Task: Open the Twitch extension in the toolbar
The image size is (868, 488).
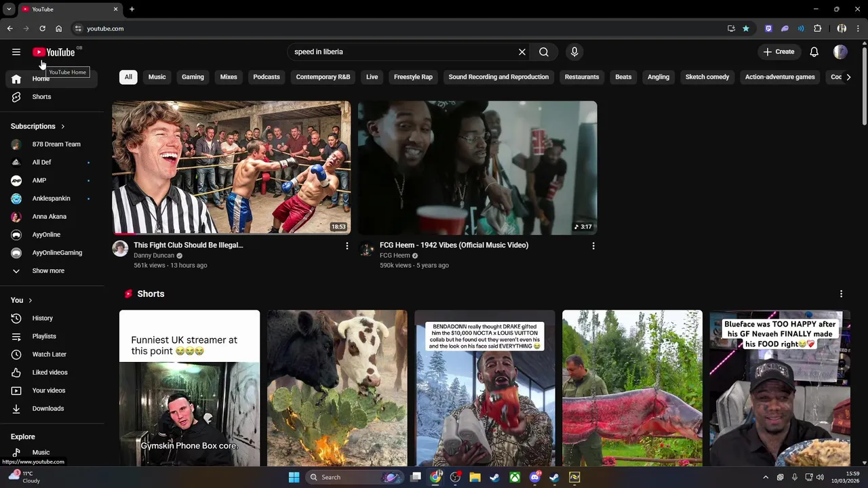Action: pyautogui.click(x=768, y=28)
